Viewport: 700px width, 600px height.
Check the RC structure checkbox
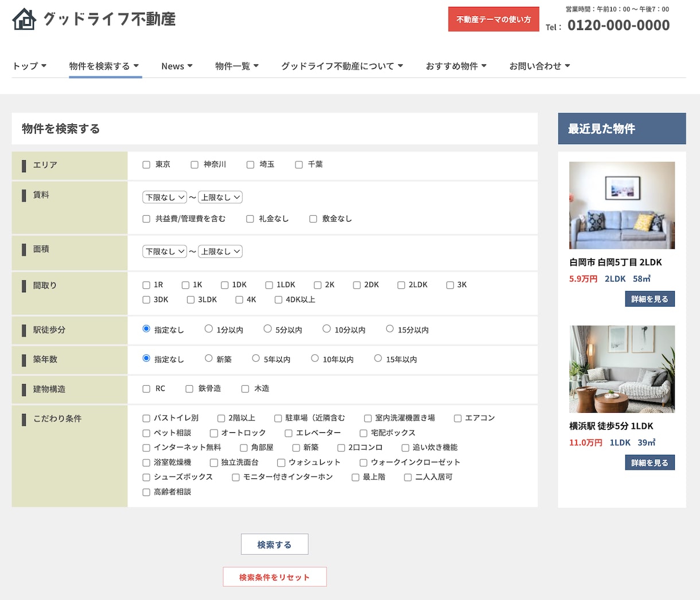pos(146,389)
